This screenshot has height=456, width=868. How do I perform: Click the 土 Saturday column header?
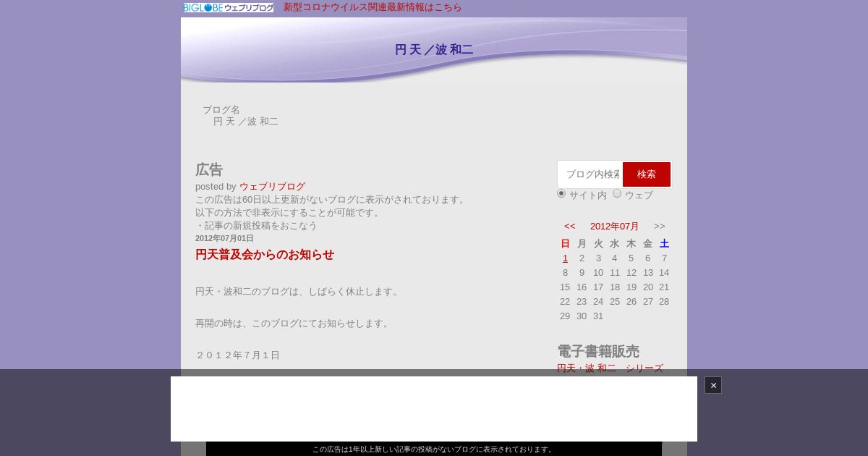pos(664,244)
